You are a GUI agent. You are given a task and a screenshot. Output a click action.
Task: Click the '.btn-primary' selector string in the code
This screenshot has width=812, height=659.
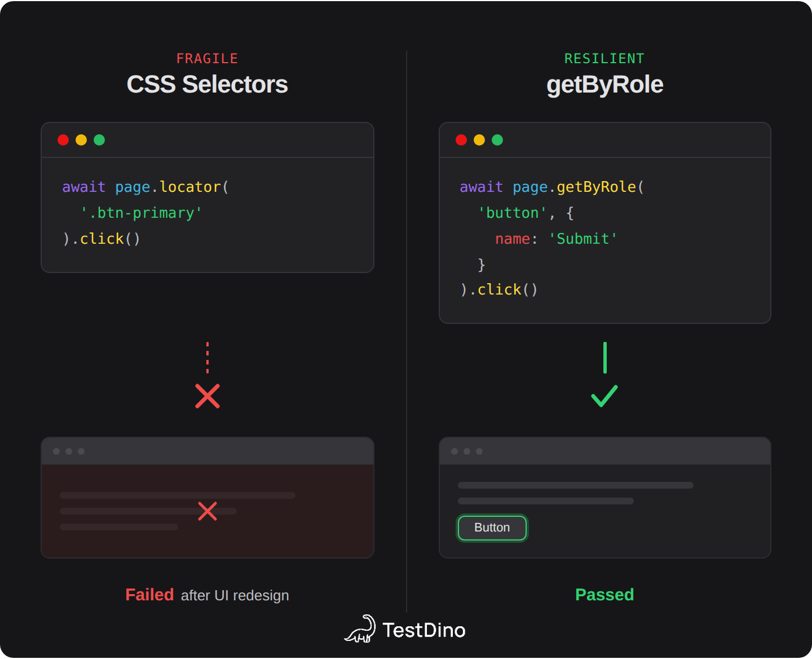(141, 213)
